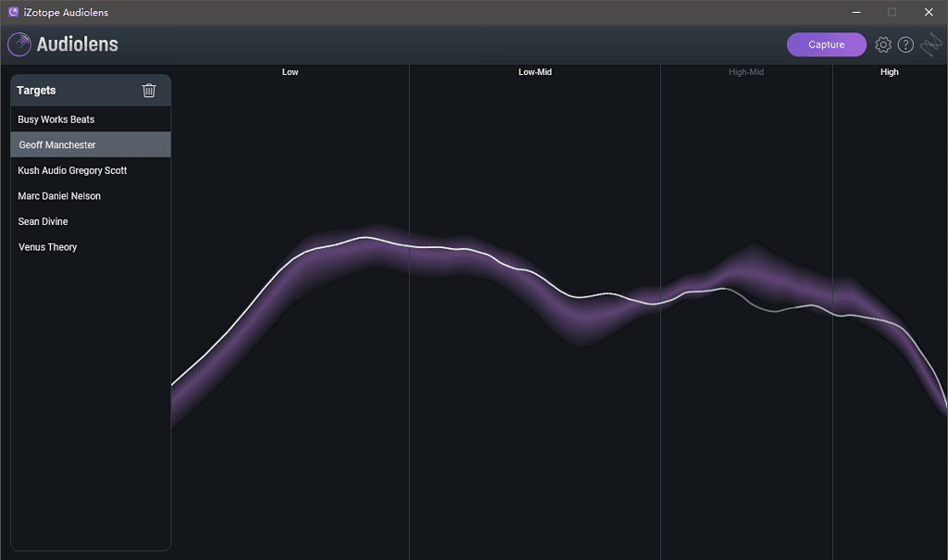Select the Sean Divine target
948x560 pixels.
44,222
